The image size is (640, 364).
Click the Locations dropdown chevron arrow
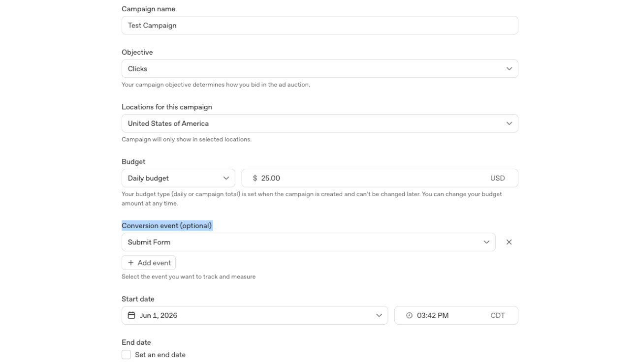509,123
